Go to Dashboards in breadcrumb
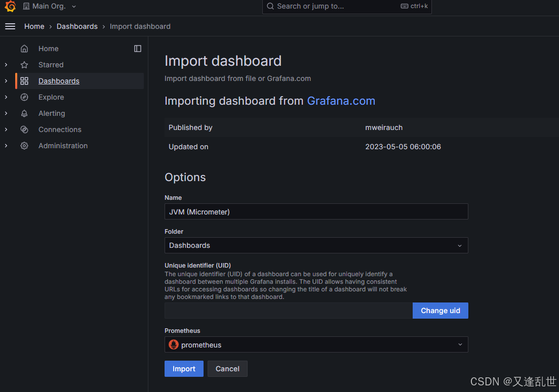559x392 pixels. tap(77, 26)
